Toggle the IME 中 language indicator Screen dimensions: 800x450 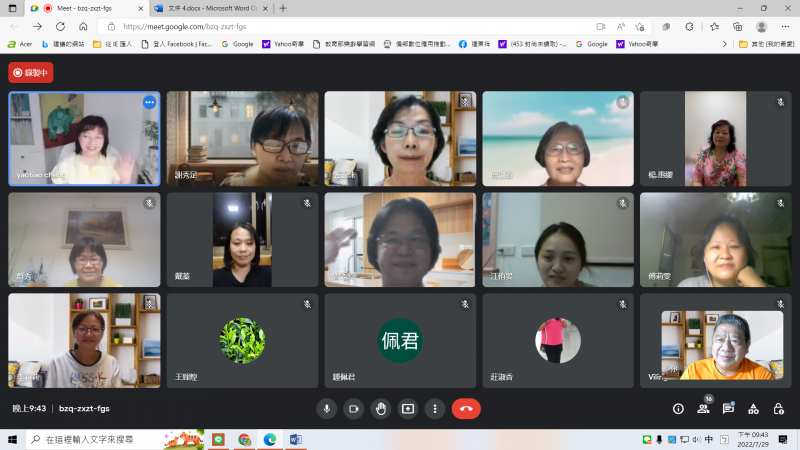pos(709,439)
